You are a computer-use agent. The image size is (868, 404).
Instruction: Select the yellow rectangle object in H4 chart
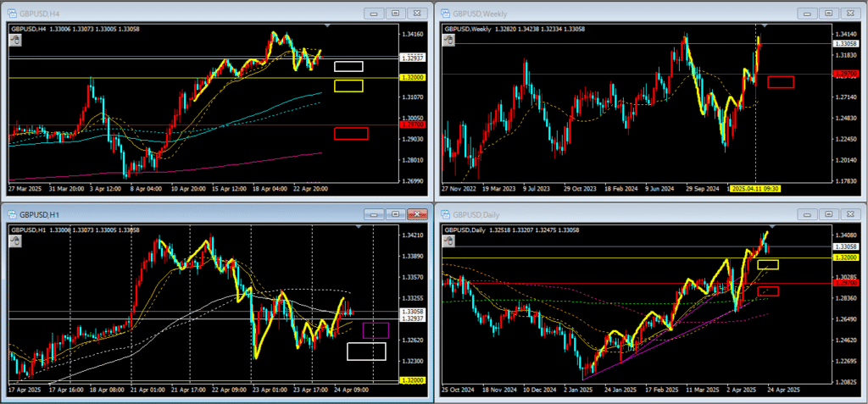348,86
